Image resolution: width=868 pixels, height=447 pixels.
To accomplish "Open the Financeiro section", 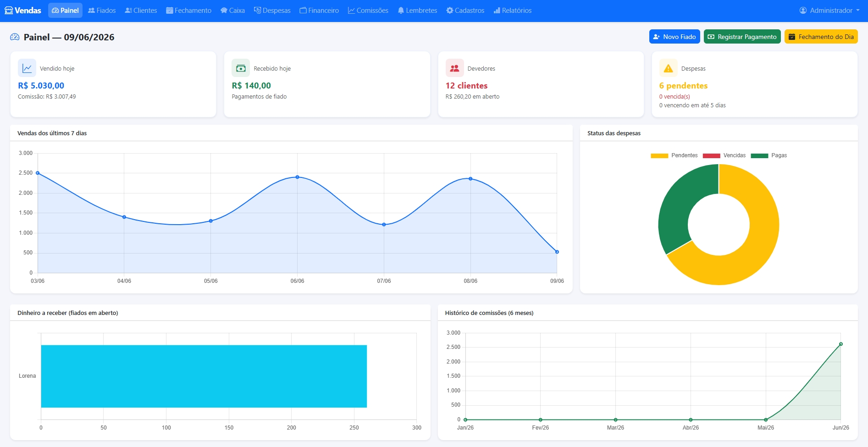I will coord(319,11).
